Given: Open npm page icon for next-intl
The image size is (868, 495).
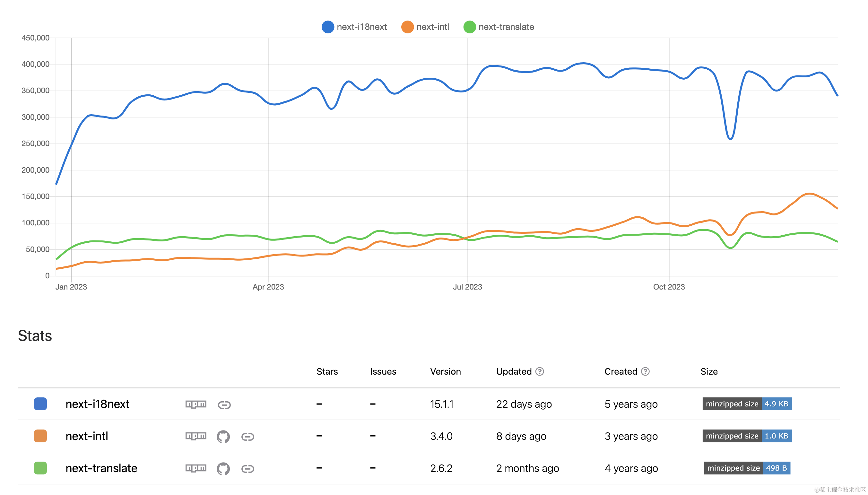Looking at the screenshot, I should tap(196, 436).
